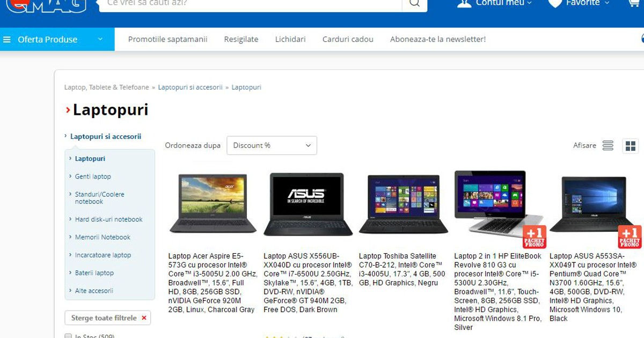The height and width of the screenshot is (338, 644).
Task: Click the Sterge toate filtrele button
Action: [108, 318]
